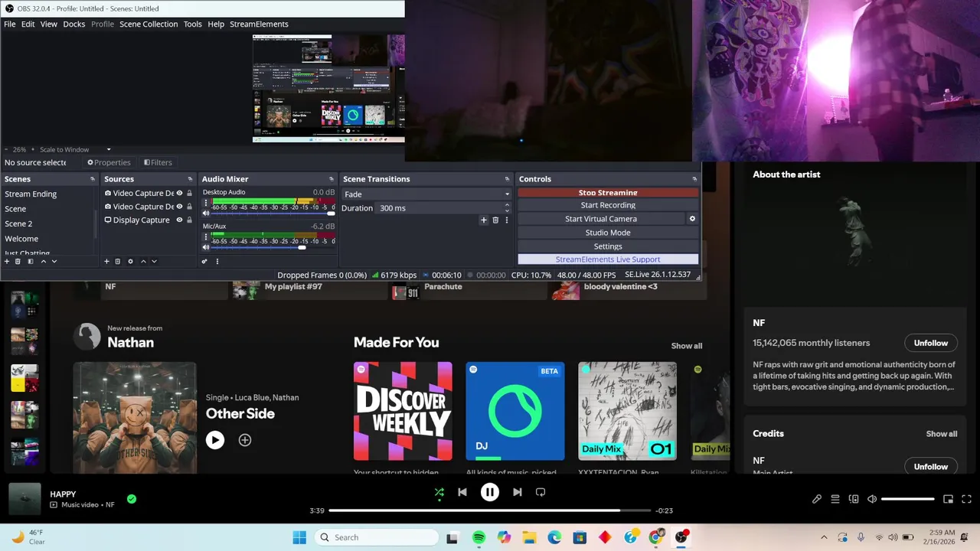Open transition properties three-dot menu
The image size is (980, 551).
[x=506, y=220]
